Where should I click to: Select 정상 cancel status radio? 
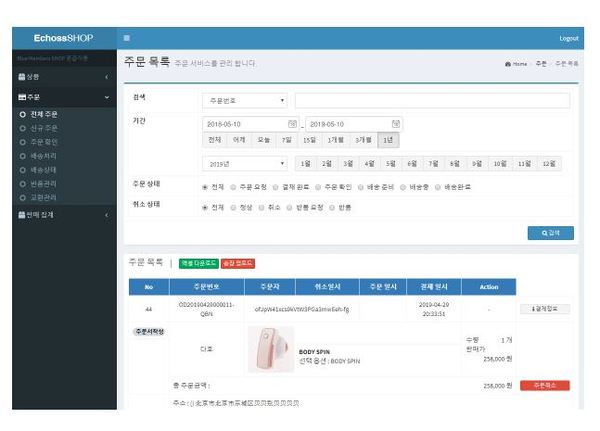pos(233,207)
